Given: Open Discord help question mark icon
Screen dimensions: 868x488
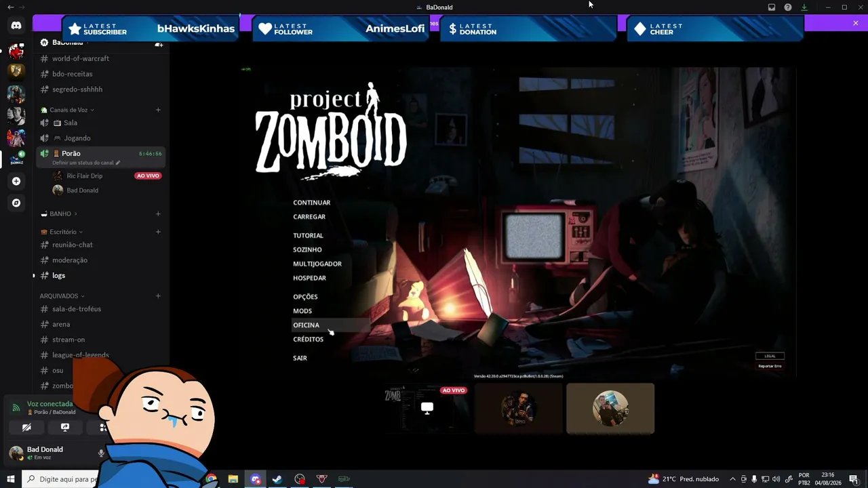Looking at the screenshot, I should pyautogui.click(x=788, y=7).
